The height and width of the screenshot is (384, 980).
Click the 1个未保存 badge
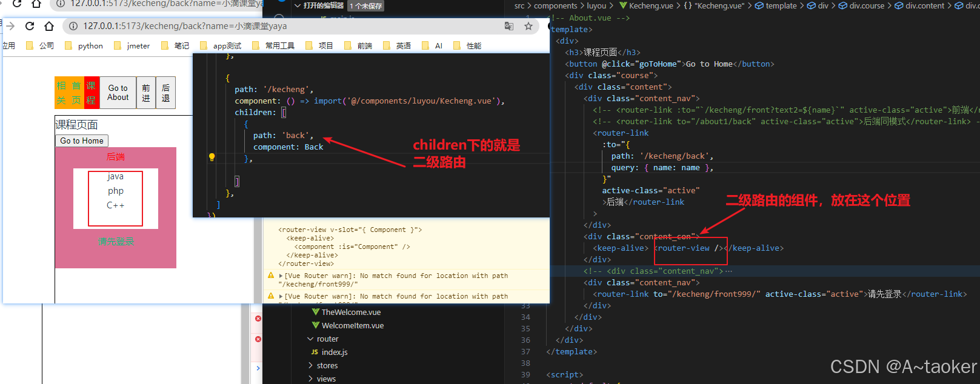(x=366, y=6)
